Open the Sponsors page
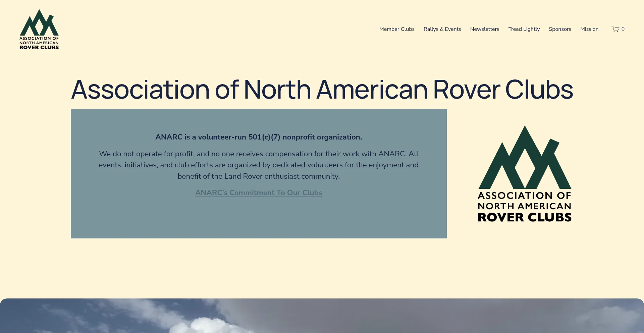The width and height of the screenshot is (644, 333). pyautogui.click(x=560, y=29)
